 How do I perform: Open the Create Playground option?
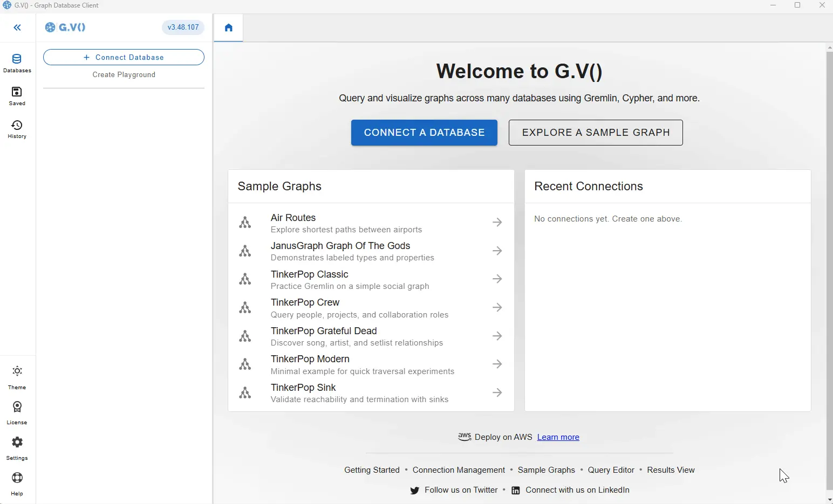coord(124,74)
